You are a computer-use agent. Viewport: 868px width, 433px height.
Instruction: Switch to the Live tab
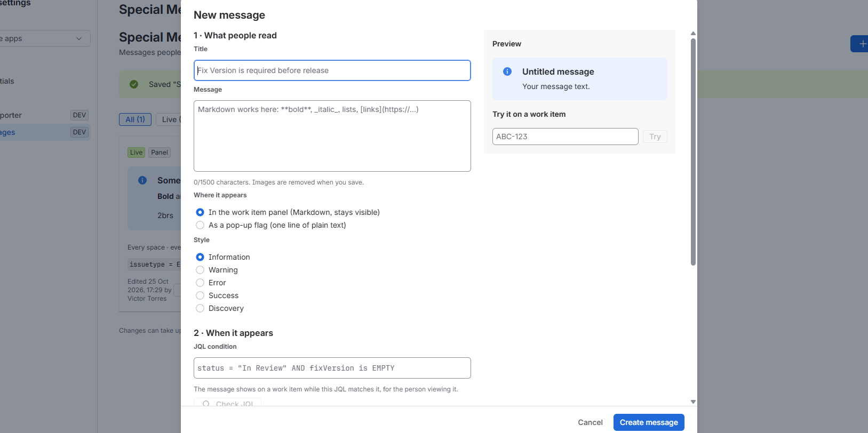[169, 119]
